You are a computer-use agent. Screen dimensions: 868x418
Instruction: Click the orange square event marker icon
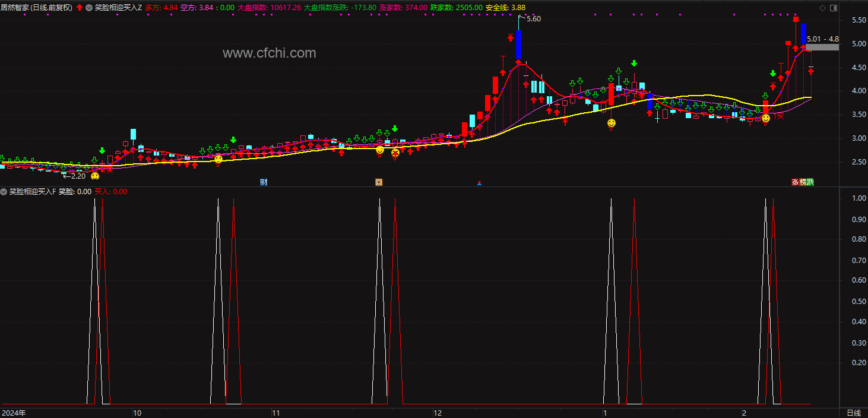tap(378, 182)
